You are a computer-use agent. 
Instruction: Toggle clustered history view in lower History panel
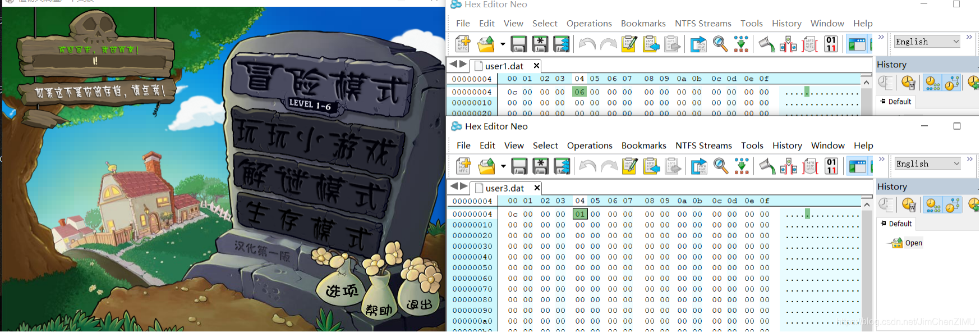(x=933, y=205)
